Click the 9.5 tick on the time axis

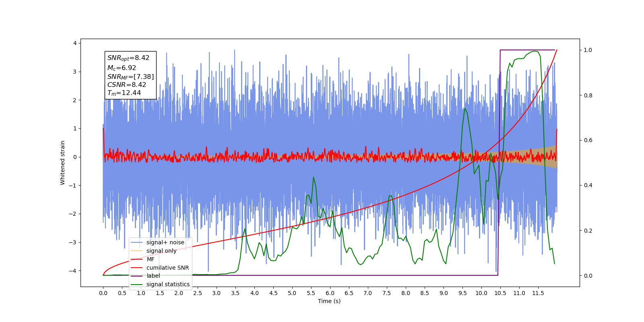click(x=462, y=293)
